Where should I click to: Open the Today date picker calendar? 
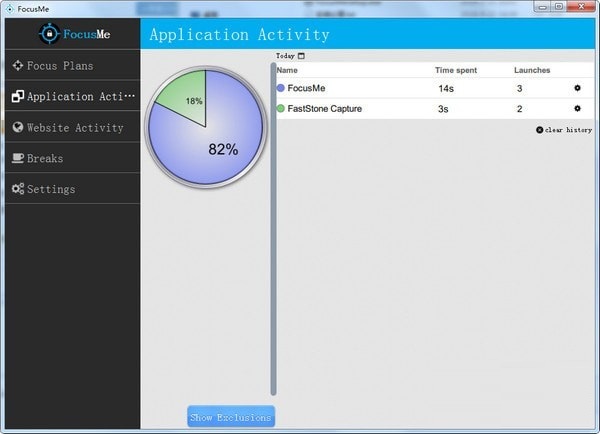tap(301, 56)
